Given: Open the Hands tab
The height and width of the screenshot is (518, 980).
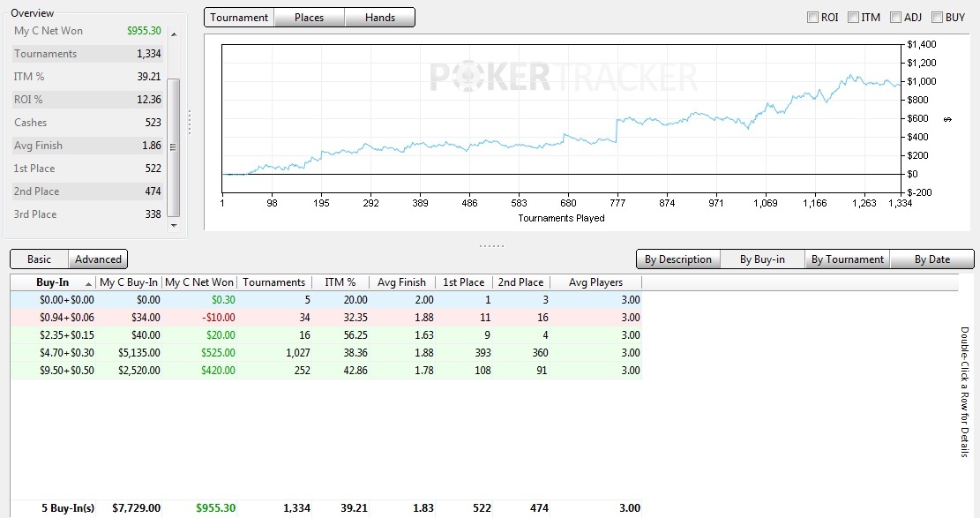Looking at the screenshot, I should (380, 18).
